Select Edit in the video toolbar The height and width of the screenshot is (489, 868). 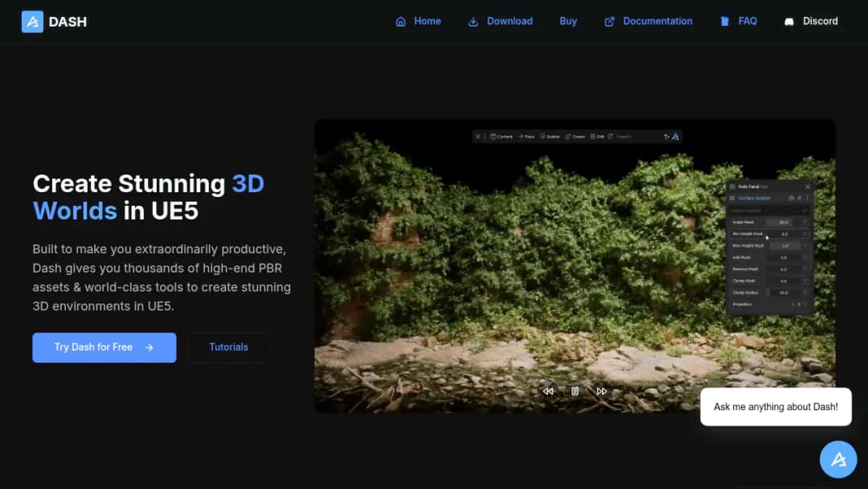597,136
